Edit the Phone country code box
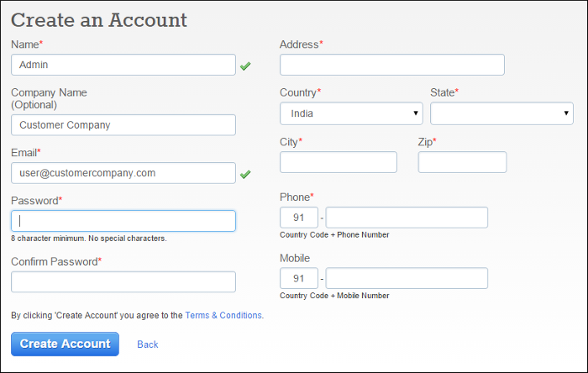 (x=298, y=218)
